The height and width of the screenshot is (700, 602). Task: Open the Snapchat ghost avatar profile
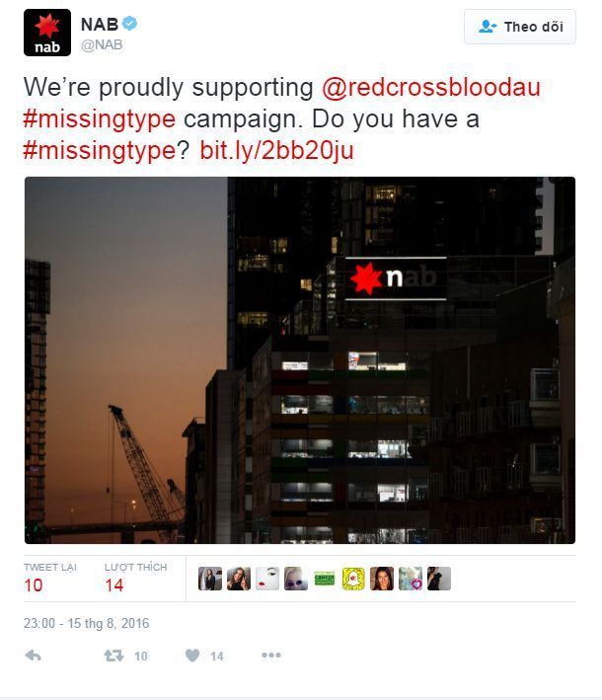coord(353,579)
